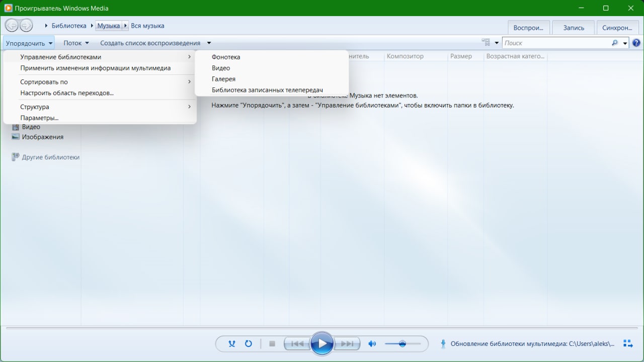Click the search magnifier icon
Viewport: 644px width, 362px height.
(x=615, y=43)
